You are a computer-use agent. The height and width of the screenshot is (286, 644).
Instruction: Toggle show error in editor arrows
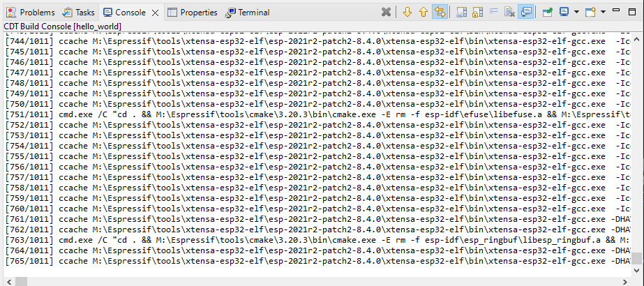pyautogui.click(x=440, y=13)
